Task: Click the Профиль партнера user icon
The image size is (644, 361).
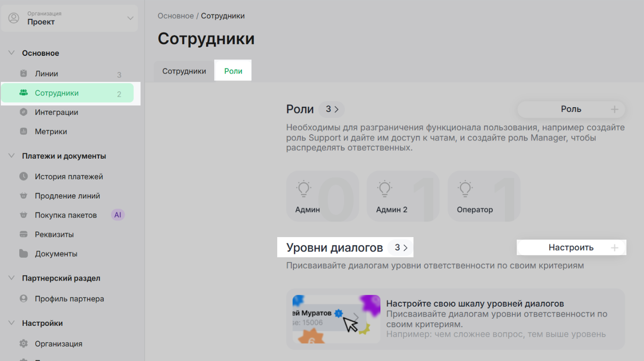Action: [x=24, y=298]
